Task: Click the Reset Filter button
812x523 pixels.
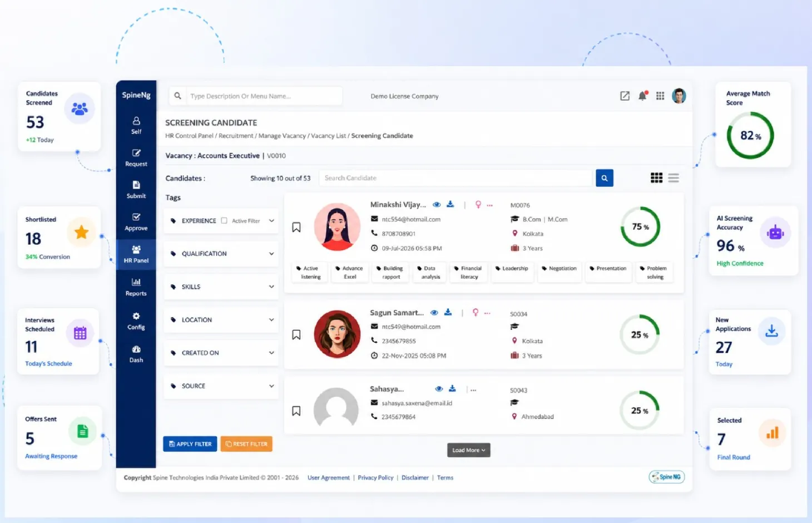Action: 246,444
